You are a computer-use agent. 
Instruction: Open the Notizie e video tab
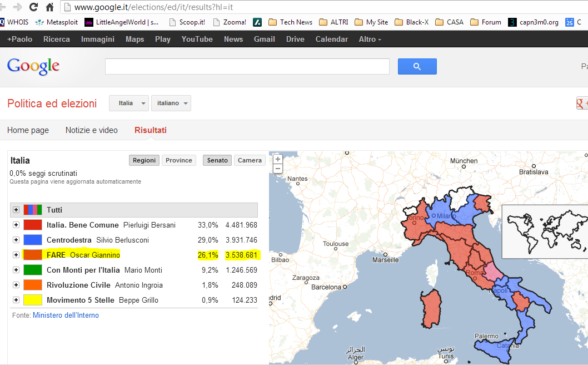pyautogui.click(x=92, y=130)
